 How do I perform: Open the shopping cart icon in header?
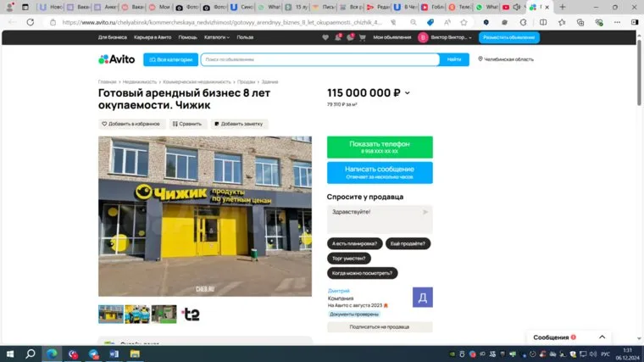pos(363,37)
